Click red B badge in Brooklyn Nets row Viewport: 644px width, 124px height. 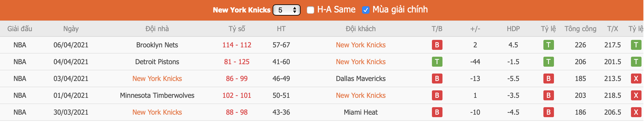(x=437, y=45)
